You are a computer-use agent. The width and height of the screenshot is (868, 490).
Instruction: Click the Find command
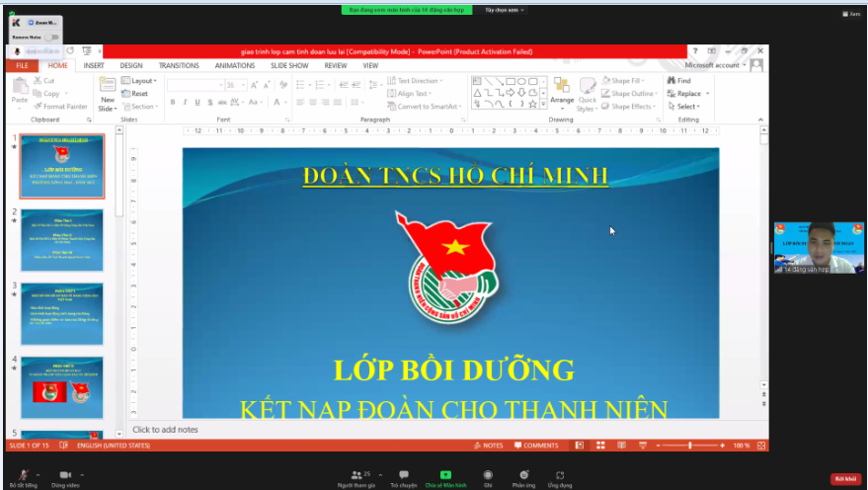(679, 80)
